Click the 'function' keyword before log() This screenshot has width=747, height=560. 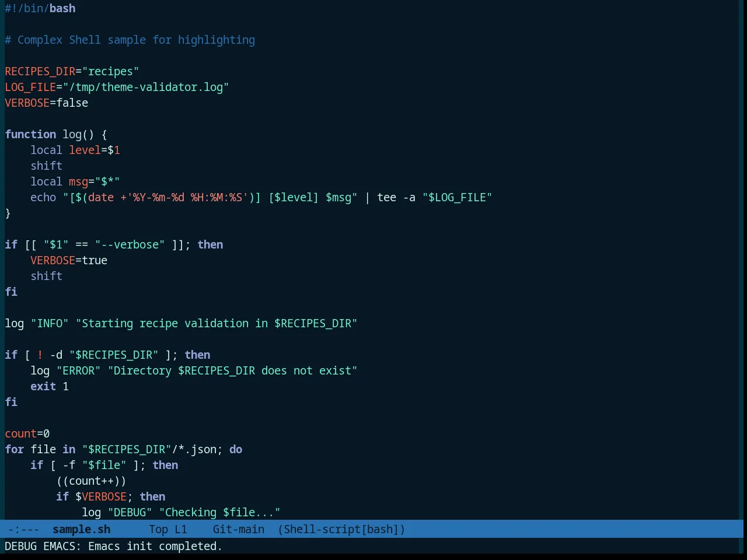point(30,134)
